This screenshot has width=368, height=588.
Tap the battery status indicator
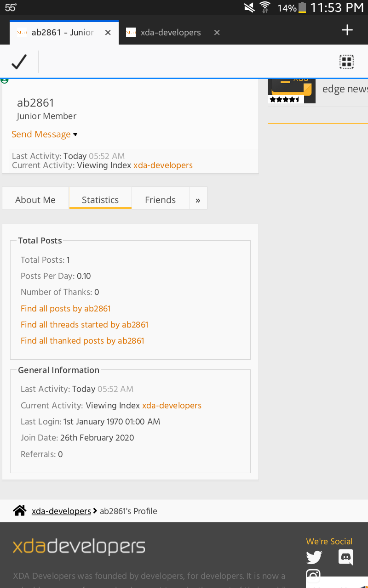302,7
